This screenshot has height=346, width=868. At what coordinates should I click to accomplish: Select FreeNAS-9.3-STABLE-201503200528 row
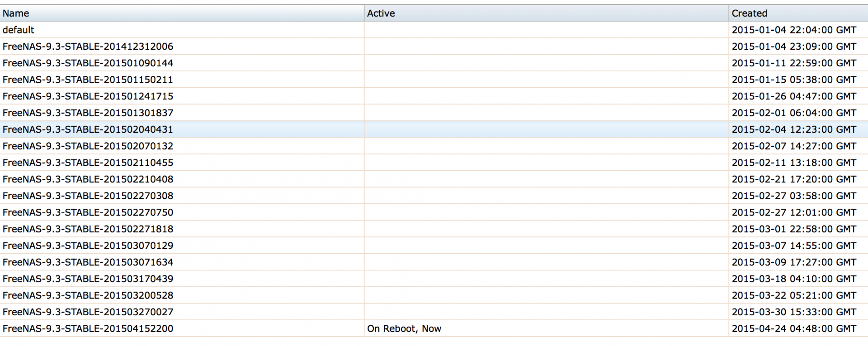tap(434, 295)
